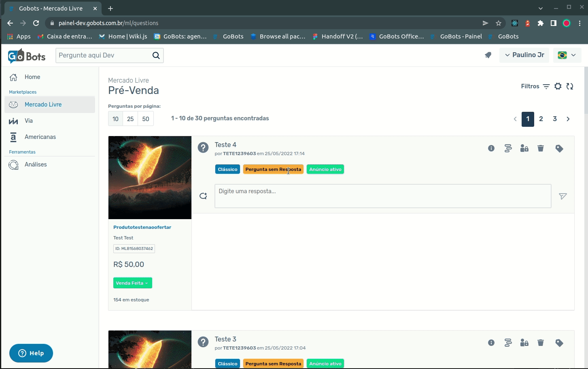Click block user icon for Teste 4
The width and height of the screenshot is (588, 369).
(x=524, y=148)
